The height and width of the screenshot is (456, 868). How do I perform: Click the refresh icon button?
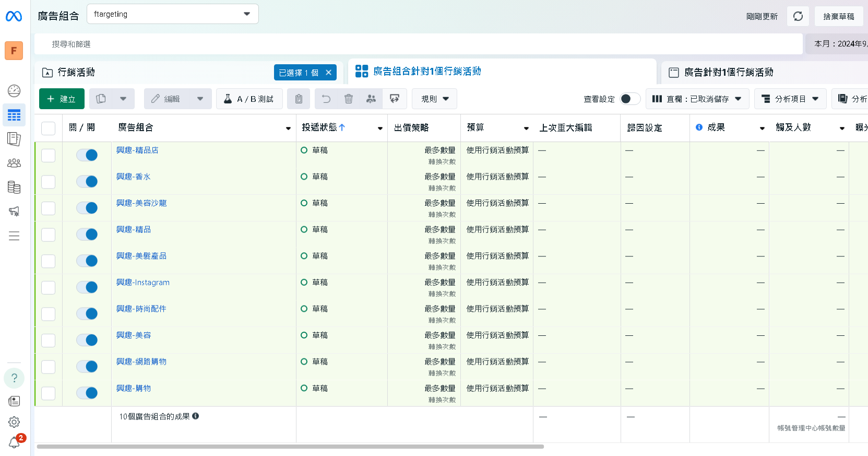pos(798,16)
